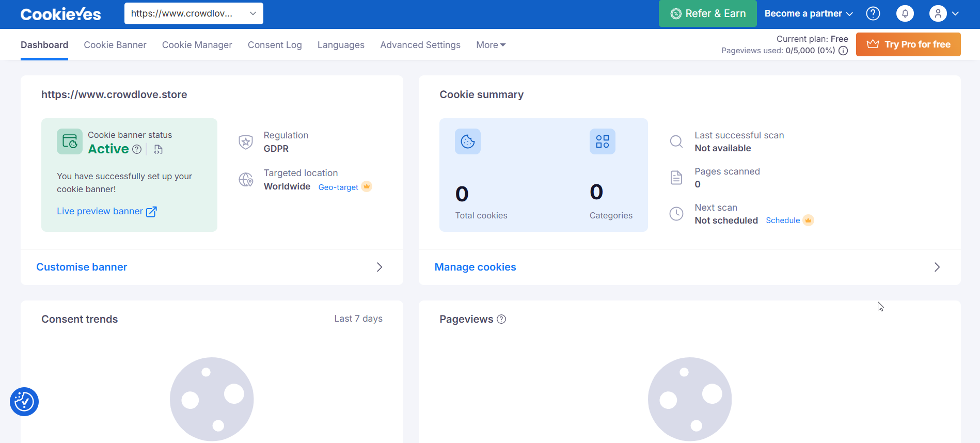Click the chevron arrow in Customise banner row

click(380, 267)
